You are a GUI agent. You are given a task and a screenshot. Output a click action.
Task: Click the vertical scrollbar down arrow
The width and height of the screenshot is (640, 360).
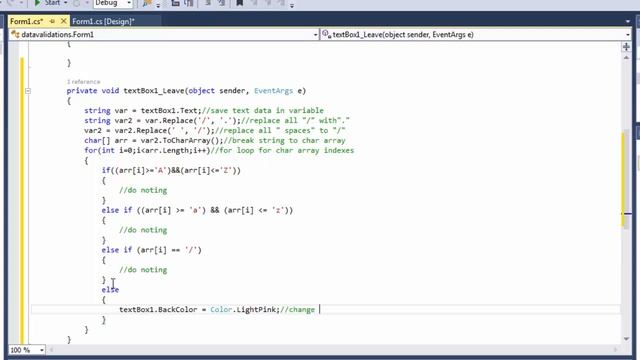click(x=626, y=339)
